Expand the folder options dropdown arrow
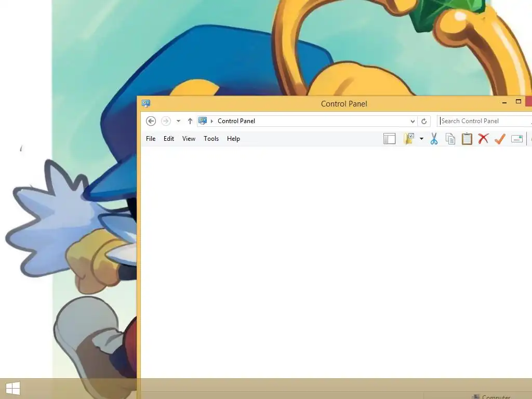The image size is (532, 399). [421, 138]
